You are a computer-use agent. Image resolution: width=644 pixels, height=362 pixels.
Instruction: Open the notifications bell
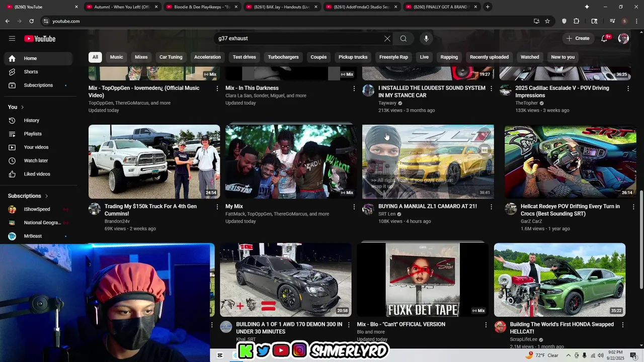[x=605, y=39]
